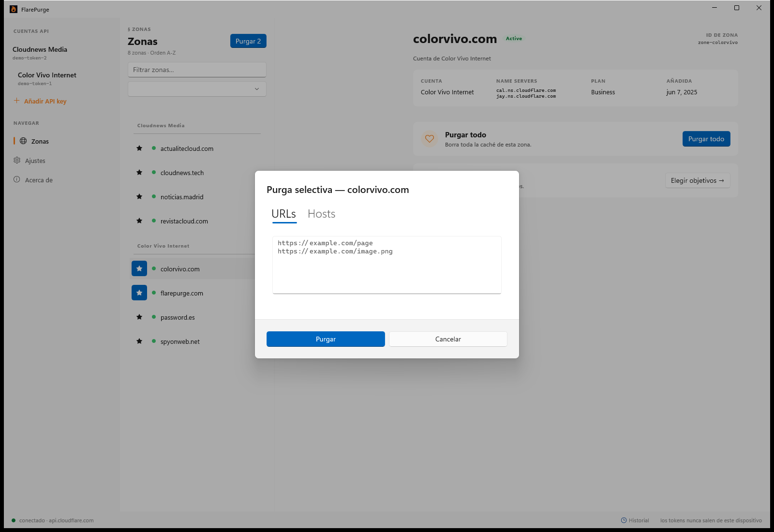774x532 pixels.
Task: Click the clock icon beside Historial
Action: (624, 520)
